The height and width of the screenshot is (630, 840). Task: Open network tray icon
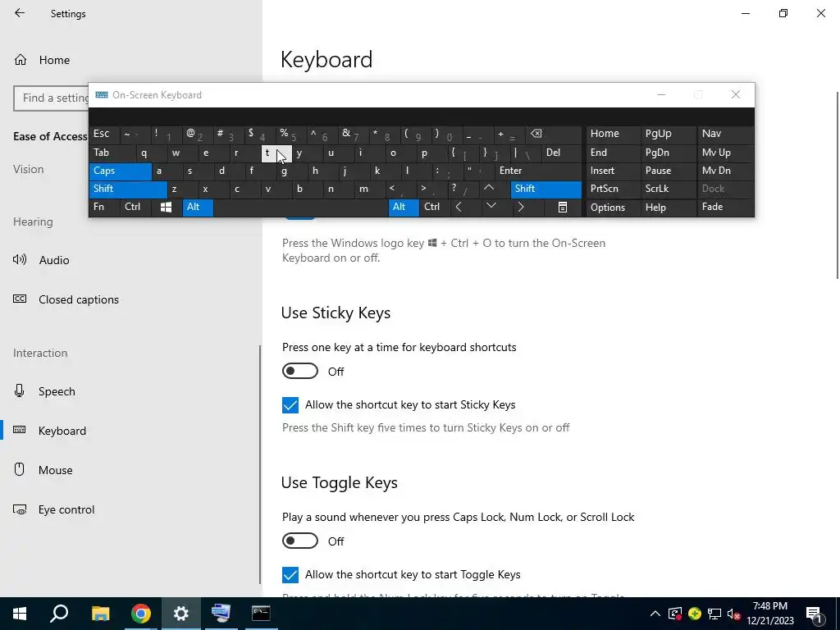(x=714, y=614)
